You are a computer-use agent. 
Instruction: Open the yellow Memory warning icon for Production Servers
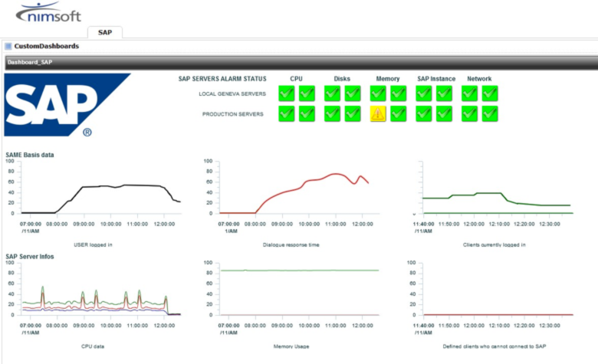[378, 113]
